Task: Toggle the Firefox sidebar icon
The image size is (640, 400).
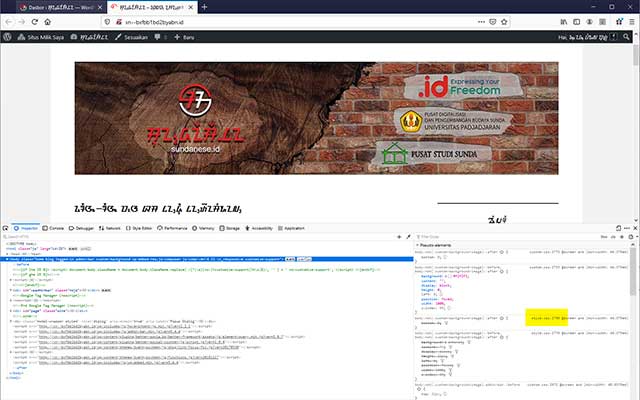Action: (x=577, y=22)
